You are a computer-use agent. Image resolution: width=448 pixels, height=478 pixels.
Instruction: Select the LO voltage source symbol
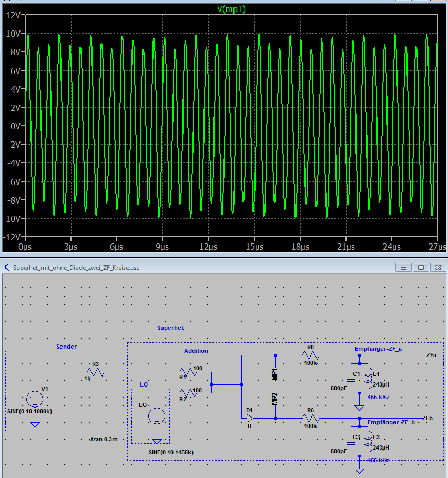point(157,416)
